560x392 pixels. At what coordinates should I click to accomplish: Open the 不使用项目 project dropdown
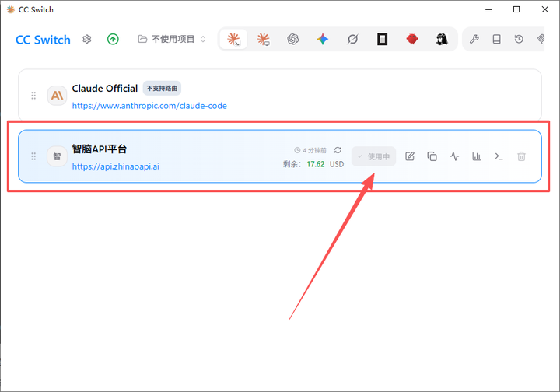click(172, 39)
